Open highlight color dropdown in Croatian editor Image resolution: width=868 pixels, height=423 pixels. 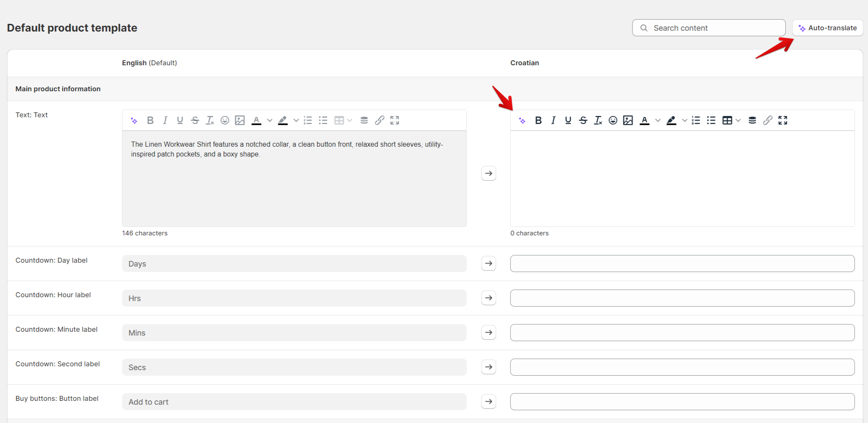click(x=685, y=121)
